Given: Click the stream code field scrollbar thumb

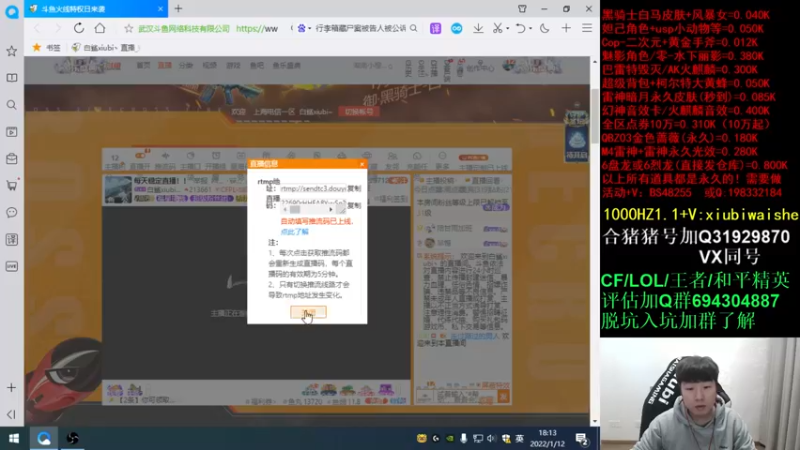Looking at the screenshot, I should click(295, 210).
